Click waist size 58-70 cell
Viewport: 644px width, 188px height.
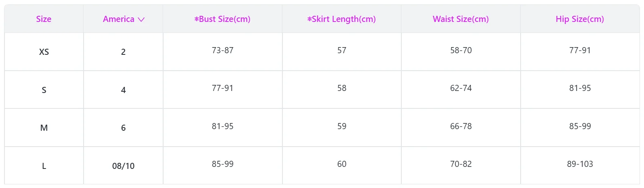coord(461,50)
